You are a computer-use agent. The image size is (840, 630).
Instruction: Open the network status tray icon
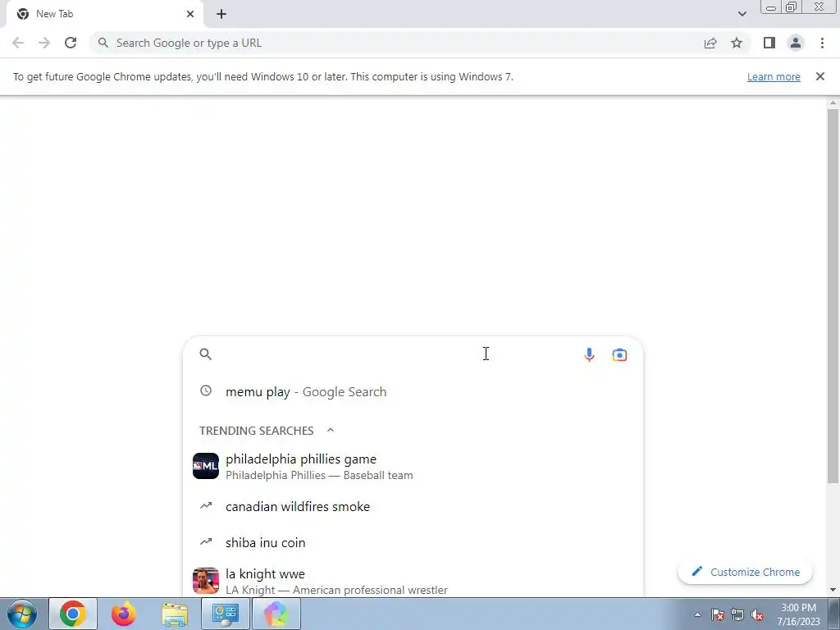737,615
